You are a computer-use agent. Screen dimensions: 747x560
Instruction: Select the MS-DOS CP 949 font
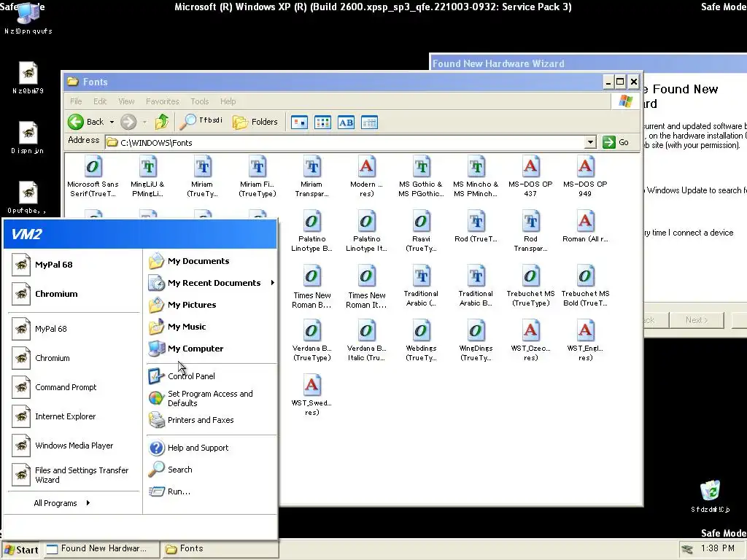585,167
